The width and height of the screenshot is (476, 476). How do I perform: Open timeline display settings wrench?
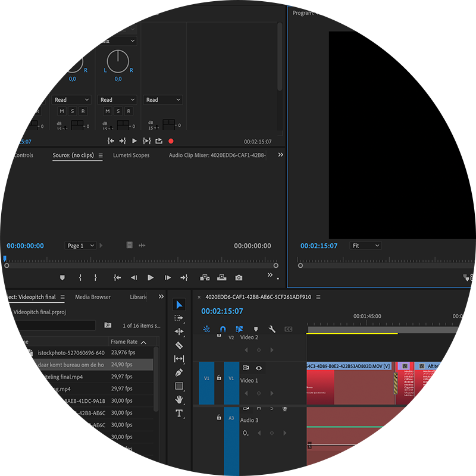(272, 329)
